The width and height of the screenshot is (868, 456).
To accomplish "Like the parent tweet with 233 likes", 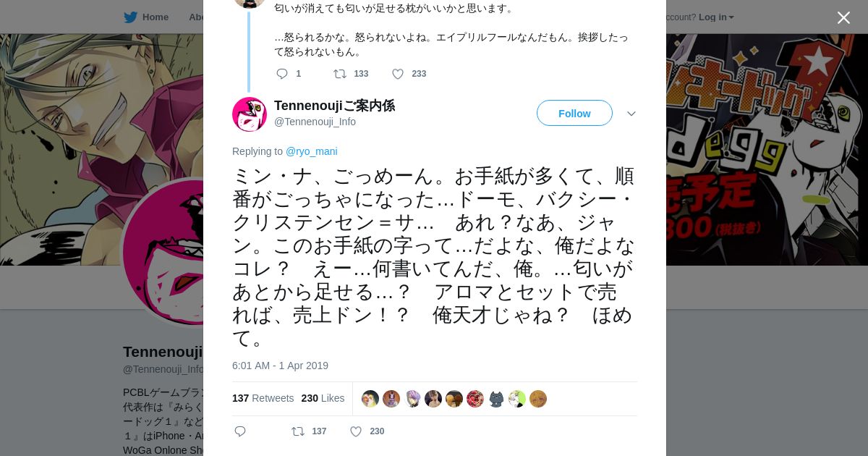I will coord(398,74).
